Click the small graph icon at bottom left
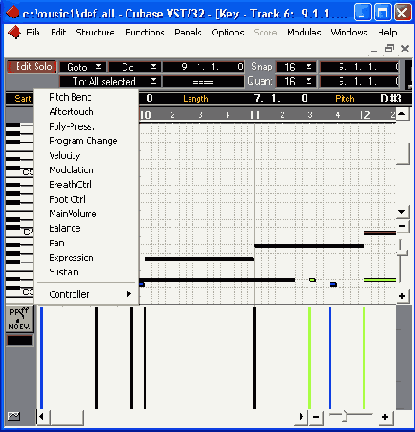The width and height of the screenshot is (415, 432). (x=14, y=416)
